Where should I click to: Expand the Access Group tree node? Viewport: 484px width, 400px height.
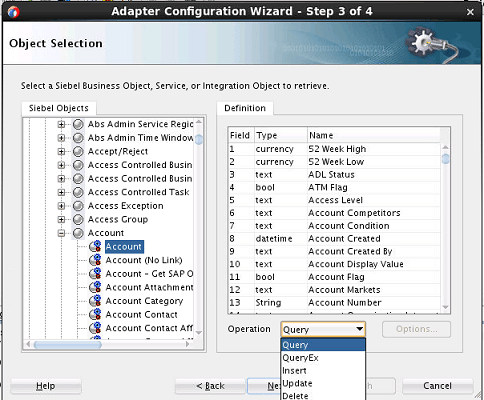pyautogui.click(x=61, y=219)
